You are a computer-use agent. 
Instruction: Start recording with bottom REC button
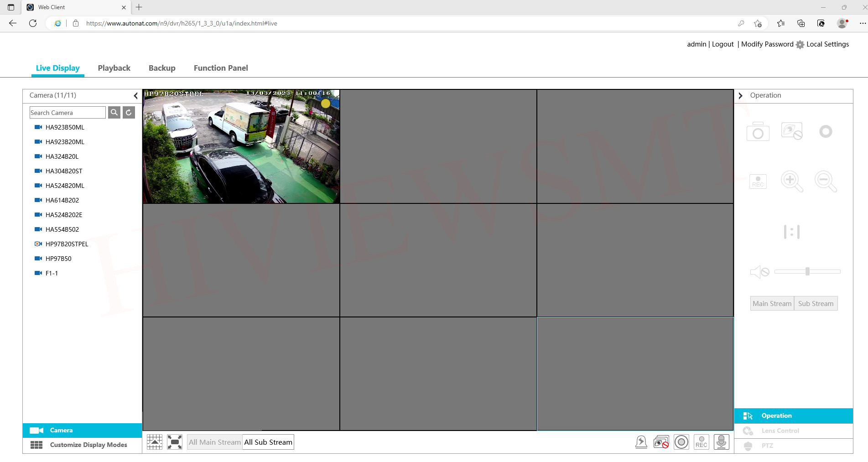pos(701,442)
